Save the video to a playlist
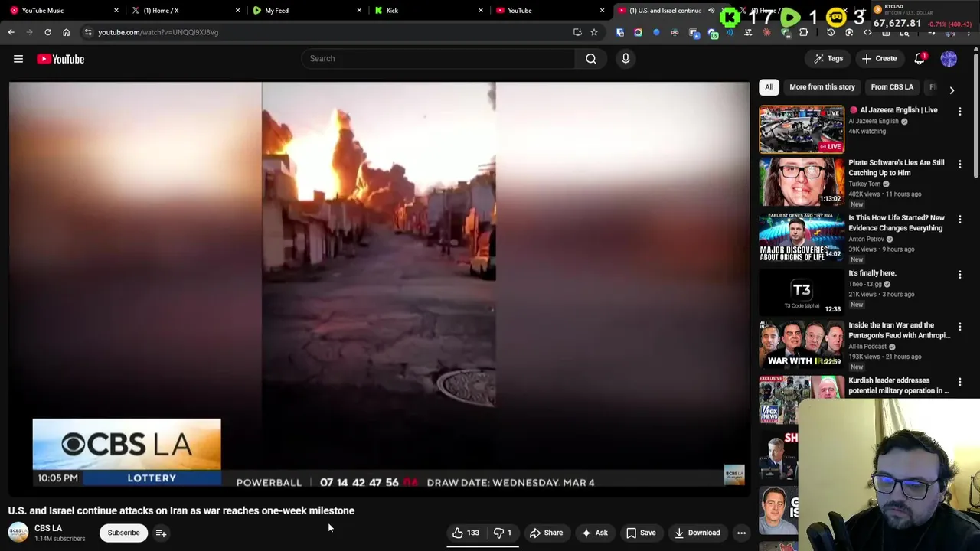This screenshot has width=980, height=551. [x=642, y=533]
